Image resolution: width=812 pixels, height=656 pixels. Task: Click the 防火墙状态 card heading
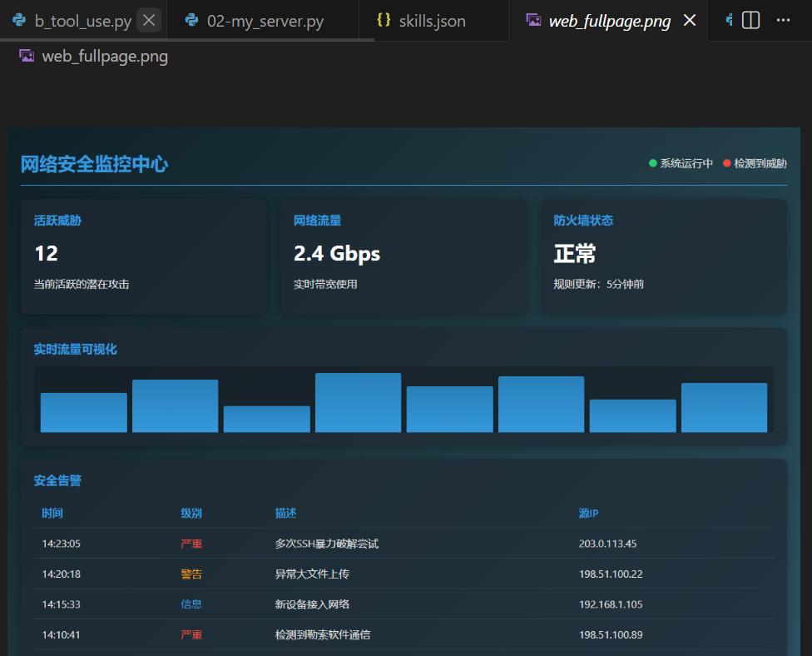click(583, 221)
